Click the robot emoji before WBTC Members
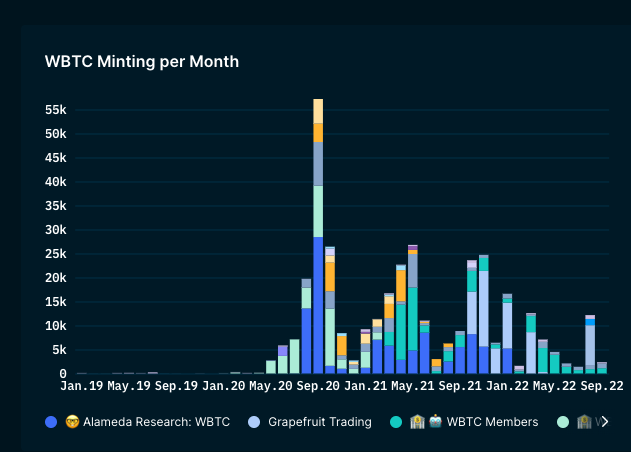Image resolution: width=631 pixels, height=452 pixels. [x=435, y=421]
